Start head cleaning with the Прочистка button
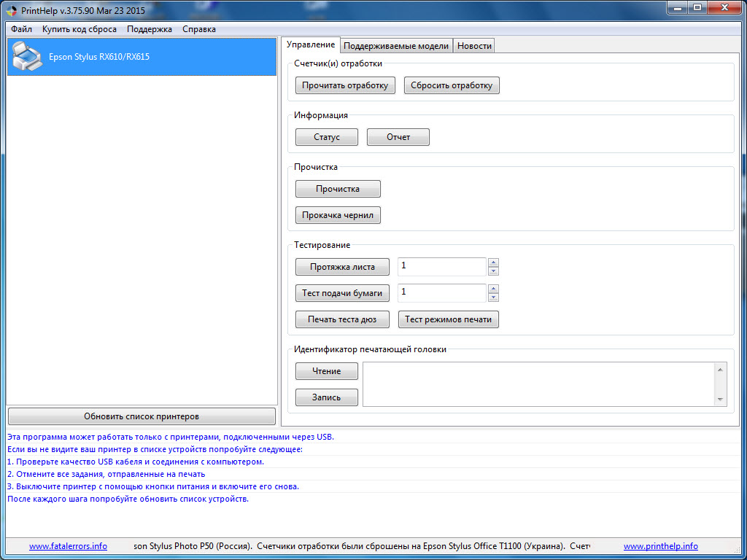This screenshot has height=560, width=747. pyautogui.click(x=338, y=189)
